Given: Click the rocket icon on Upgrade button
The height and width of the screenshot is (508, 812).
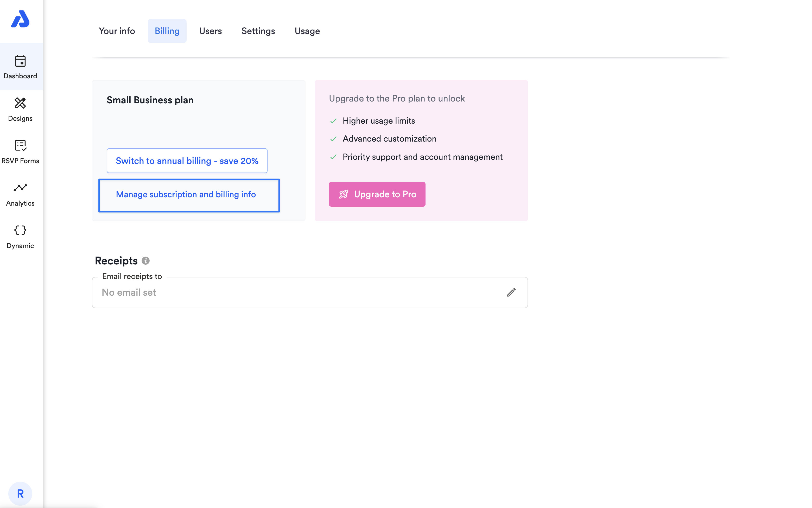Looking at the screenshot, I should pyautogui.click(x=343, y=194).
